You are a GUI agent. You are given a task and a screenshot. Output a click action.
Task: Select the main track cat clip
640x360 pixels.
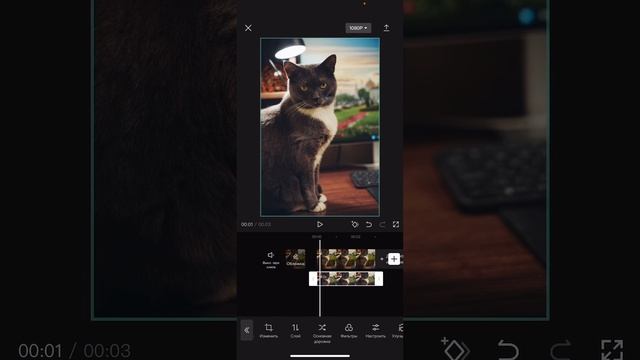tap(346, 259)
